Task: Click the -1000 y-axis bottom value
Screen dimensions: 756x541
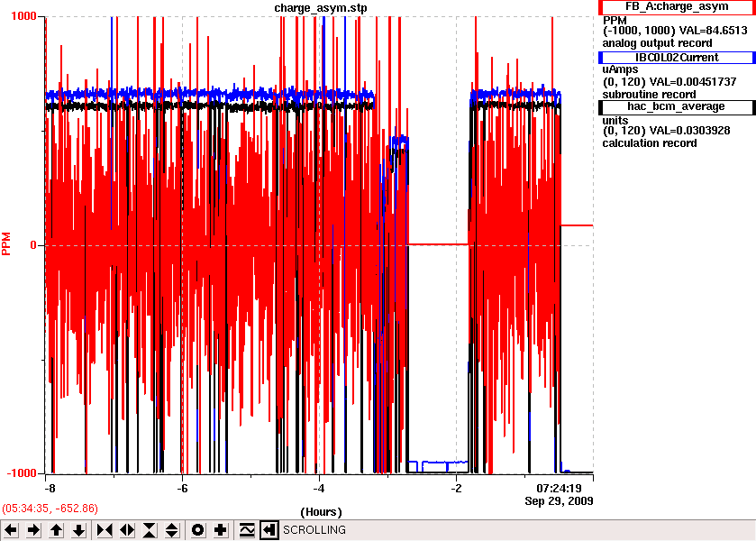Action: pos(22,473)
